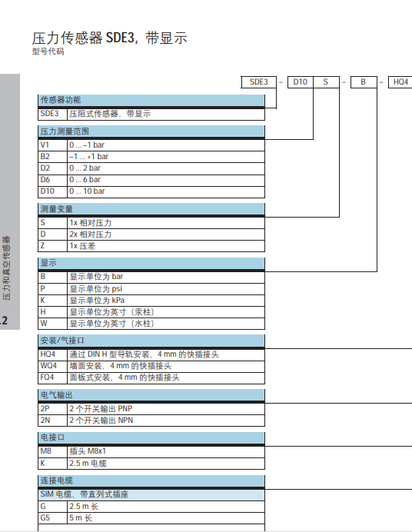Click the 显示 section header
This screenshot has height=532, width=412.
pyautogui.click(x=151, y=263)
